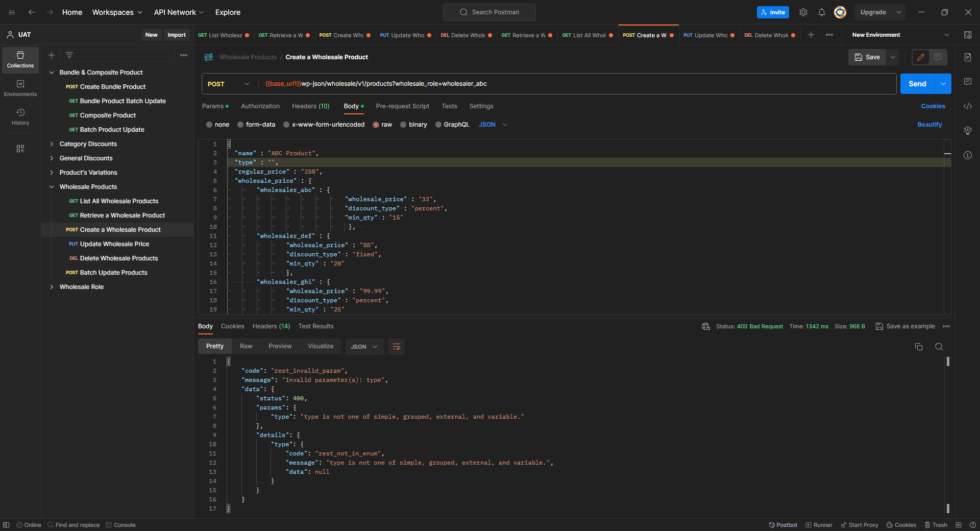
Task: Open the request info icon
Action: click(968, 155)
